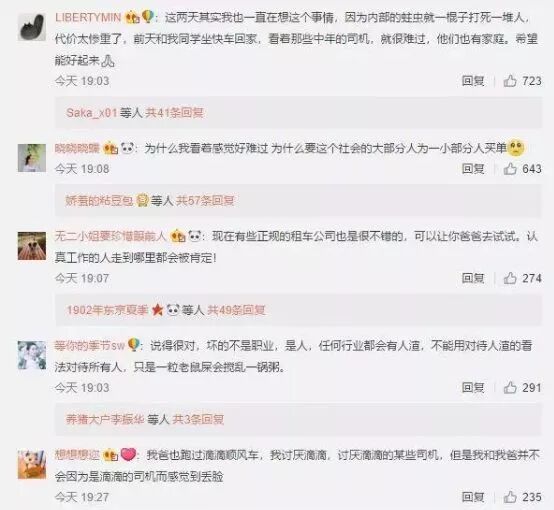Image resolution: width=554 pixels, height=510 pixels.
Task: Open the Saka_x01 user profile link
Action: click(x=92, y=113)
